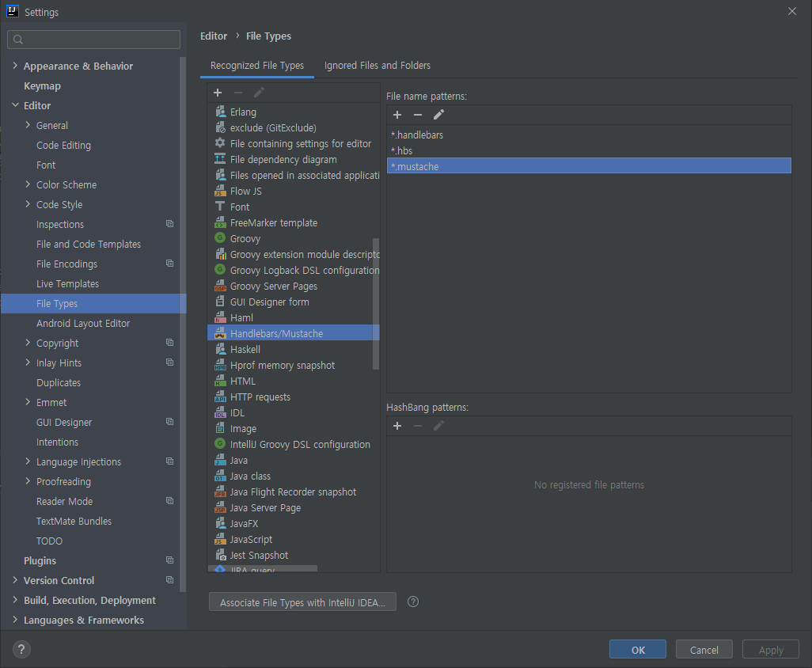
Task: Click the file types list vertical scrollbar
Action: point(376,304)
